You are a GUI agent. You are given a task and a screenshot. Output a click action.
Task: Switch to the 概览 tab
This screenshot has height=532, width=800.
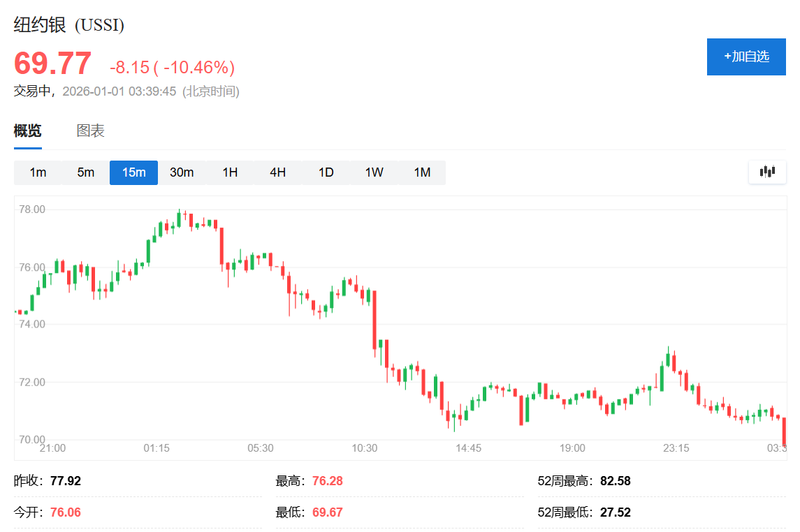(x=28, y=131)
